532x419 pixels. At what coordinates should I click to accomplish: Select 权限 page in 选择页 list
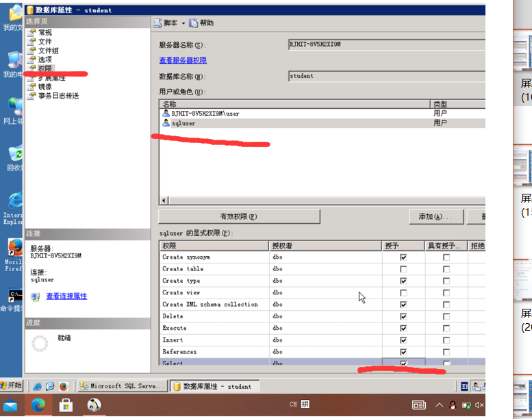click(45, 68)
